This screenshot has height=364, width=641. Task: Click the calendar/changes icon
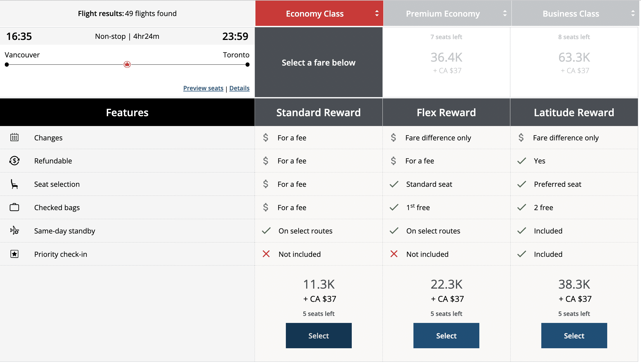coord(15,137)
